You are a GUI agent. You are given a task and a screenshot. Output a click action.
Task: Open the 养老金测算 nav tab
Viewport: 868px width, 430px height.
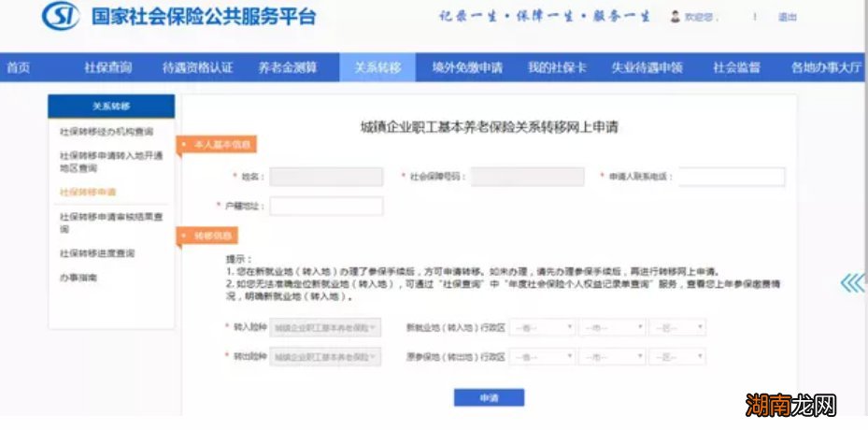tap(288, 67)
